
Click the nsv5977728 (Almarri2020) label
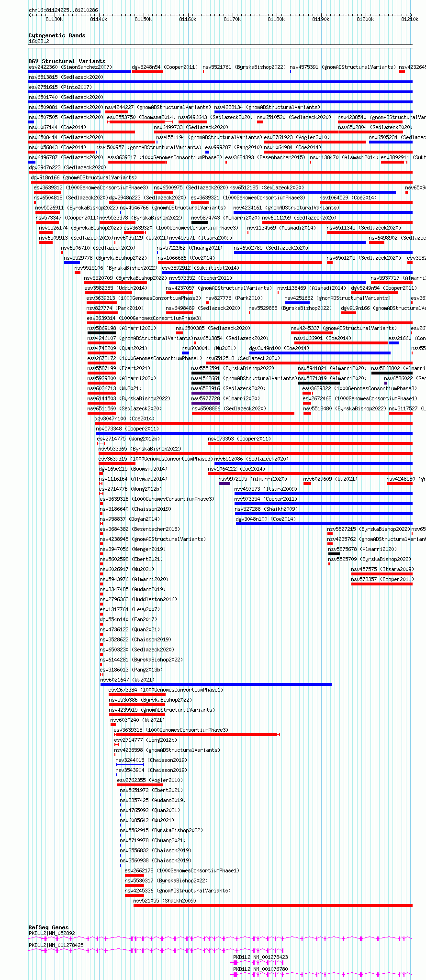[x=225, y=398]
